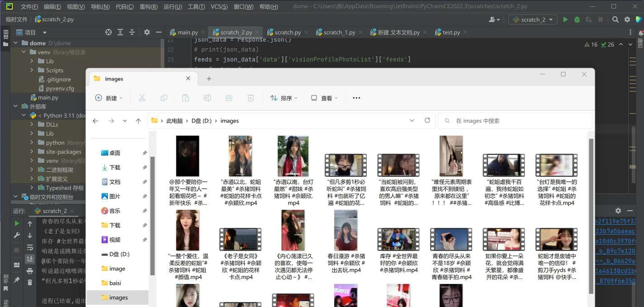644x307 pixels.
Task: Unpin 视频 from the quick access sidebar
Action: 144,240
